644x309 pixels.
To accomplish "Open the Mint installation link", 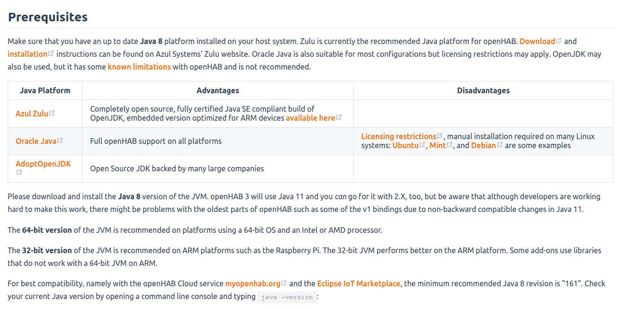I will pyautogui.click(x=438, y=145).
